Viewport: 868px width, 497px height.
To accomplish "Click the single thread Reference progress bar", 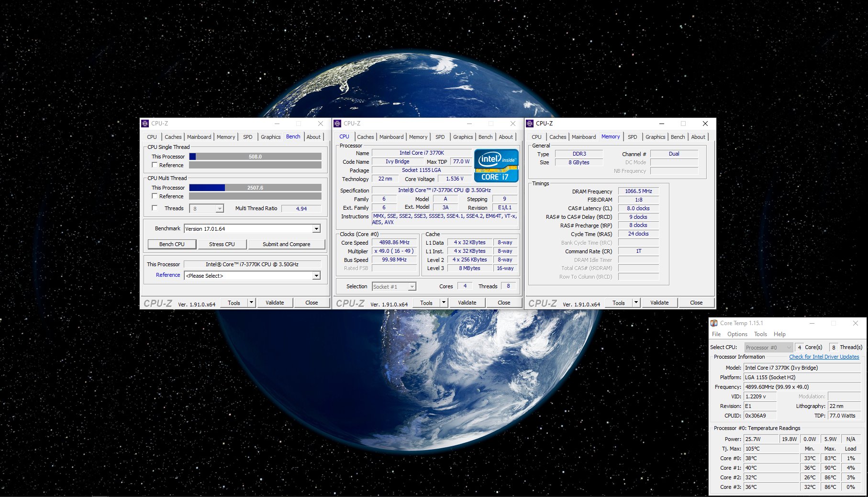I will 255,165.
